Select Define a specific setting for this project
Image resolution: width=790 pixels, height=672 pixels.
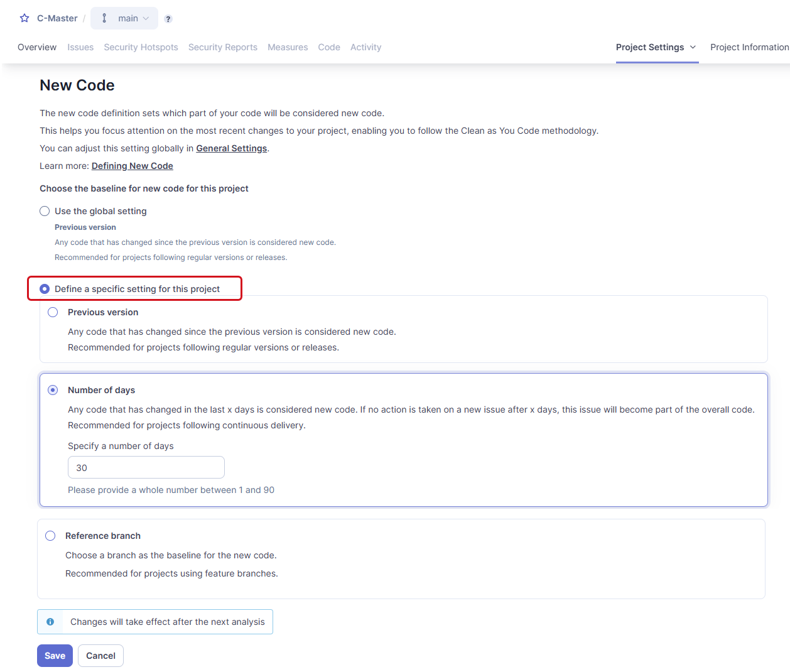pos(44,288)
